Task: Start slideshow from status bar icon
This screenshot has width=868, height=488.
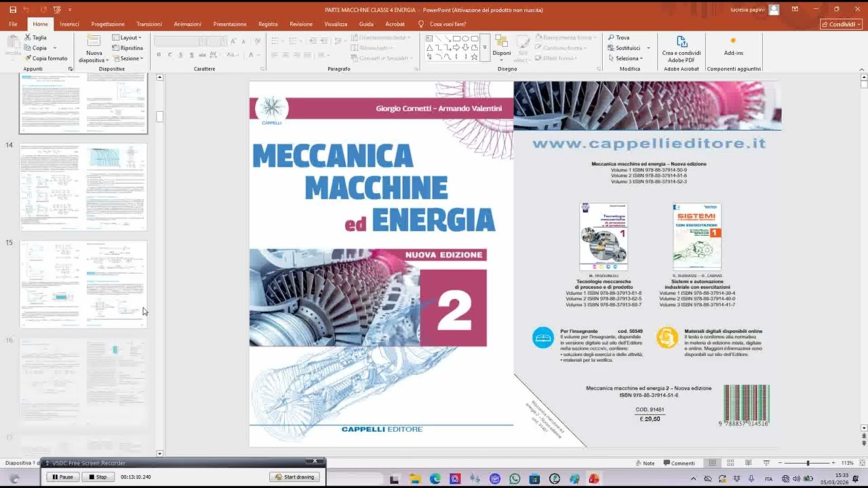Action: pos(766,463)
